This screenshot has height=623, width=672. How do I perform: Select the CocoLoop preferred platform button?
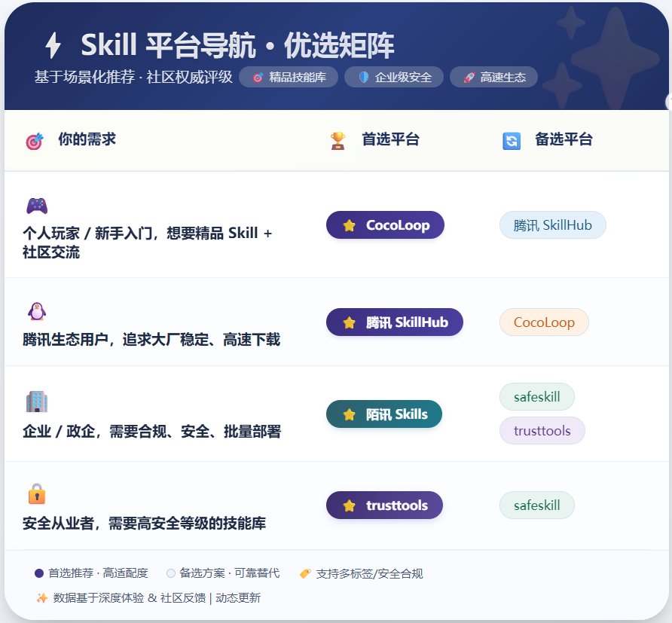pyautogui.click(x=385, y=224)
